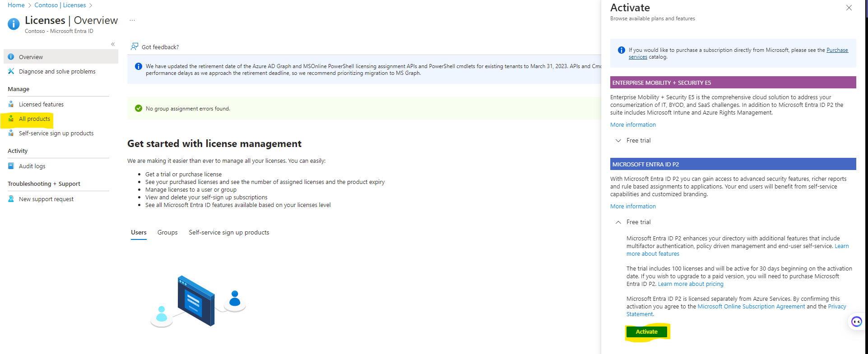Open Purchase services catalog link
868x354 pixels.
837,50
